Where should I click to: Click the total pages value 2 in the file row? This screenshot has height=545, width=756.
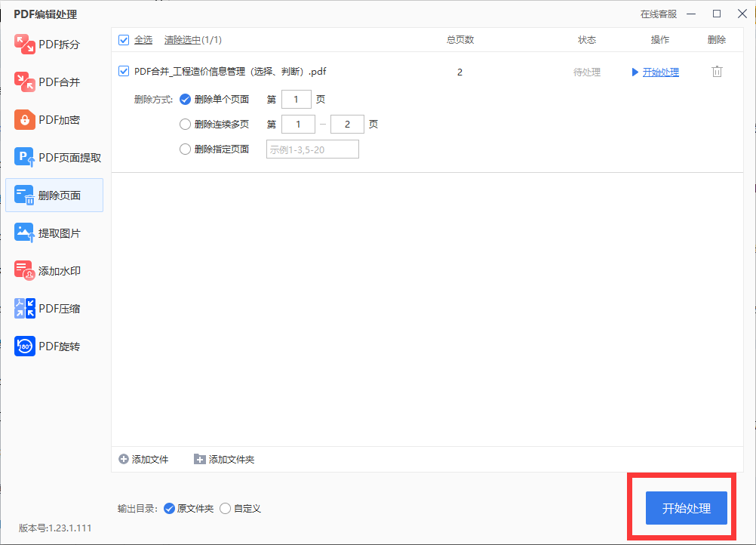pyautogui.click(x=459, y=72)
